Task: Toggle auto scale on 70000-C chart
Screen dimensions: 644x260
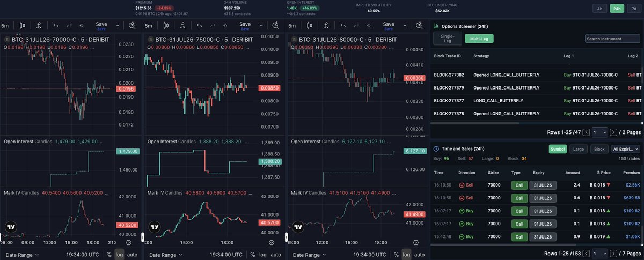Action: [x=133, y=255]
